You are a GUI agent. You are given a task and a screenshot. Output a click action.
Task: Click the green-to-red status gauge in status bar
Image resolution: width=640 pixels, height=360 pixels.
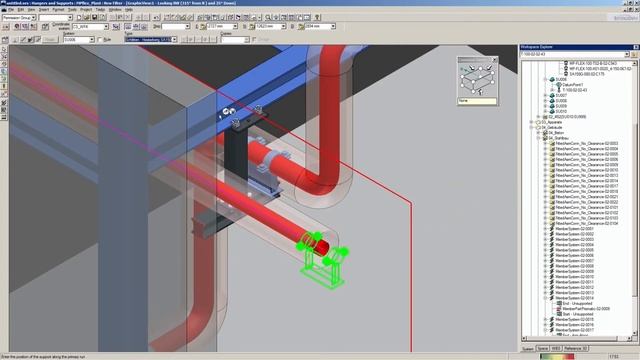tap(557, 356)
